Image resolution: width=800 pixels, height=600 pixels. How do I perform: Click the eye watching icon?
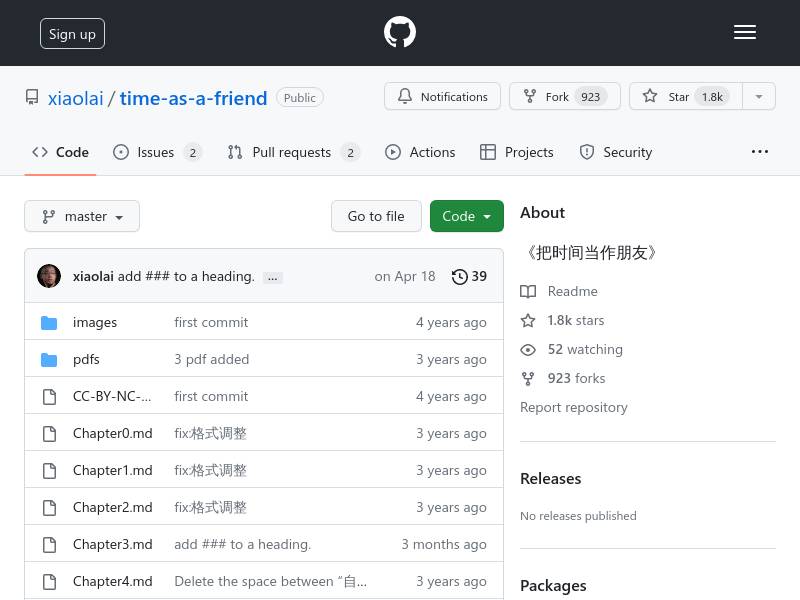[528, 350]
